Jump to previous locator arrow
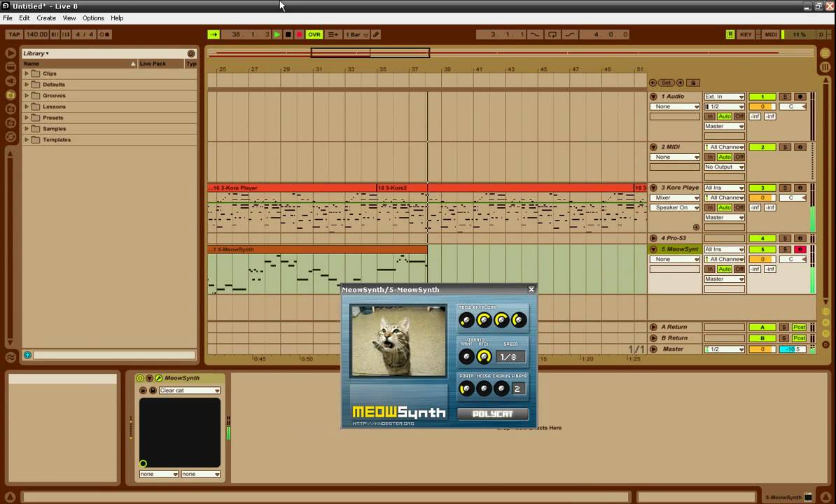The image size is (836, 504). (653, 83)
